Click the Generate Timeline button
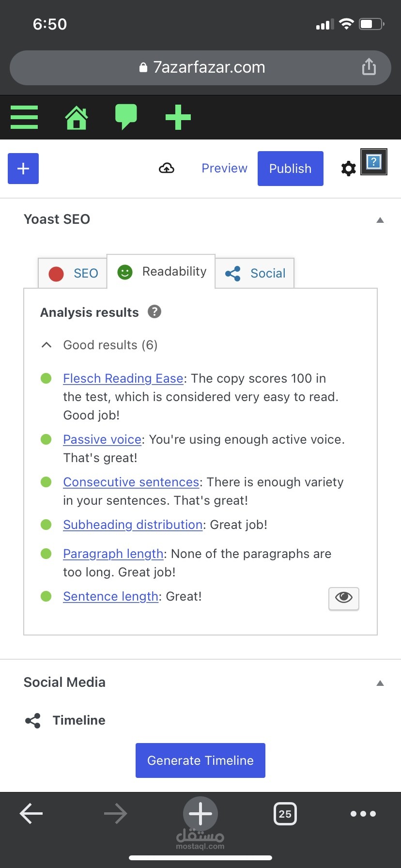Viewport: 401px width, 868px height. point(200,760)
